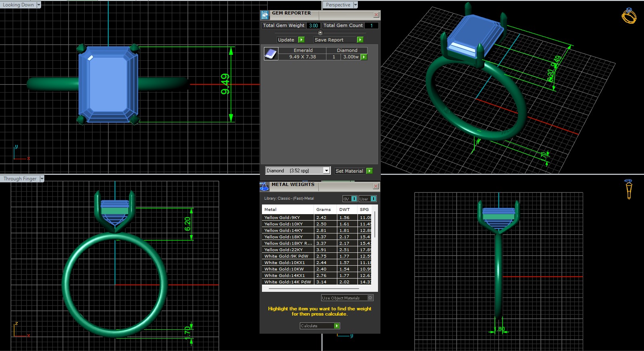Open the Diamond material dropdown
Screen dimensions: 644x351
click(326, 171)
